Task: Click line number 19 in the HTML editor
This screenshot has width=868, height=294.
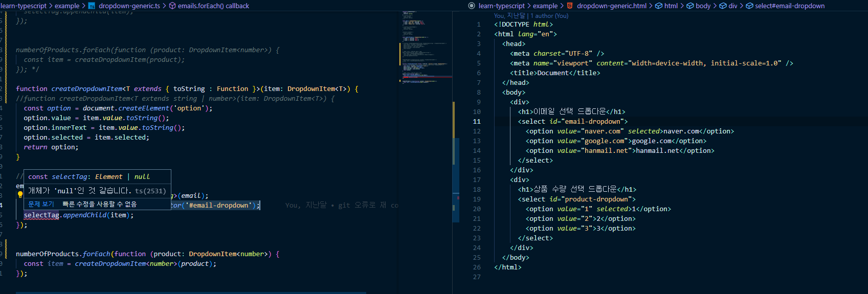Action: (x=477, y=199)
